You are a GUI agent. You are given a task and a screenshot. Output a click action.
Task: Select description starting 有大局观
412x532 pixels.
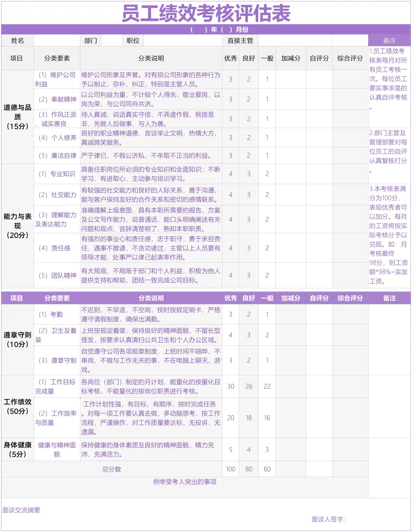click(151, 275)
